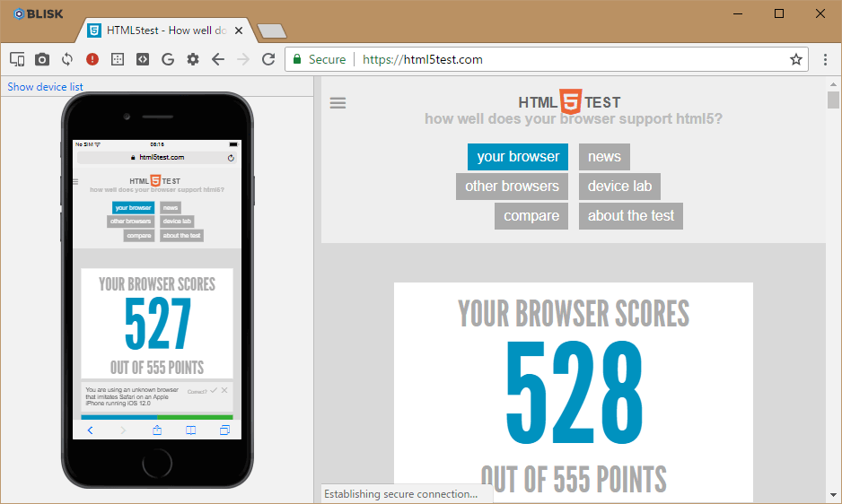This screenshot has width=842, height=504.
Task: Click the desktop page vertical scrollbar
Action: pos(833,269)
